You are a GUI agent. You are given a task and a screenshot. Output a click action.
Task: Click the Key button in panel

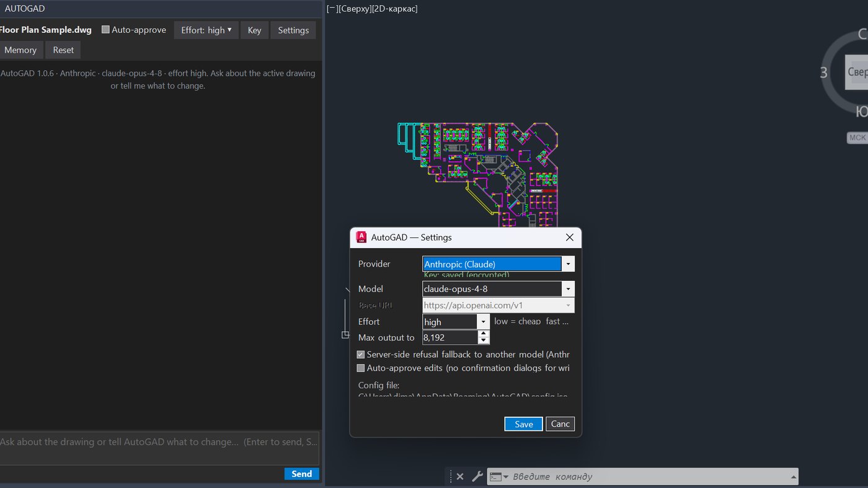click(255, 30)
